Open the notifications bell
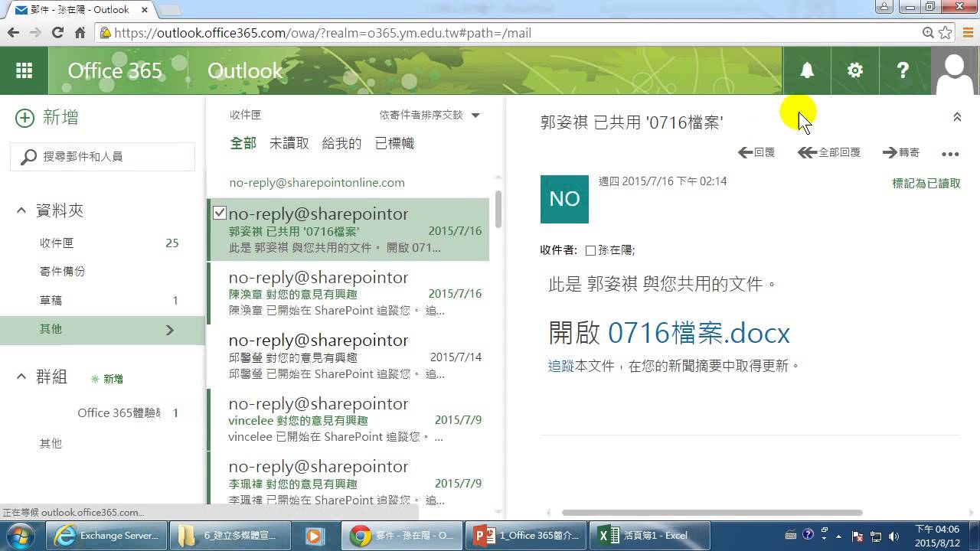The image size is (980, 551). point(807,70)
